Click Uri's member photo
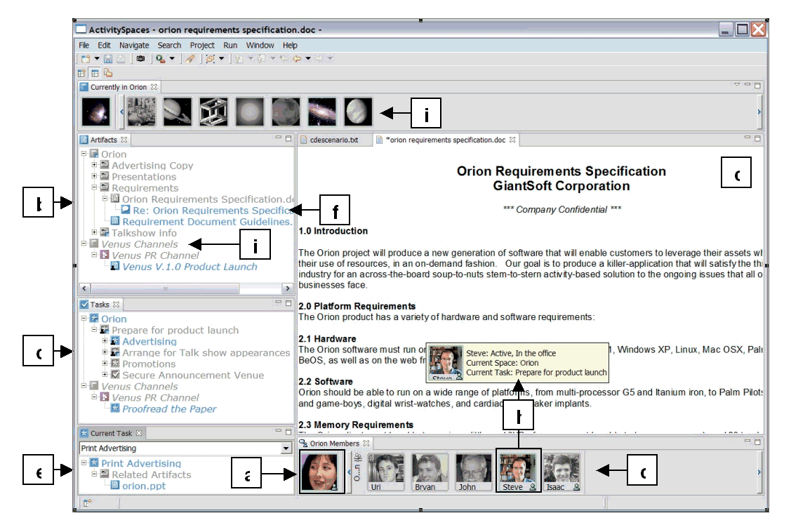Viewport: 791px width, 532px height. click(385, 468)
